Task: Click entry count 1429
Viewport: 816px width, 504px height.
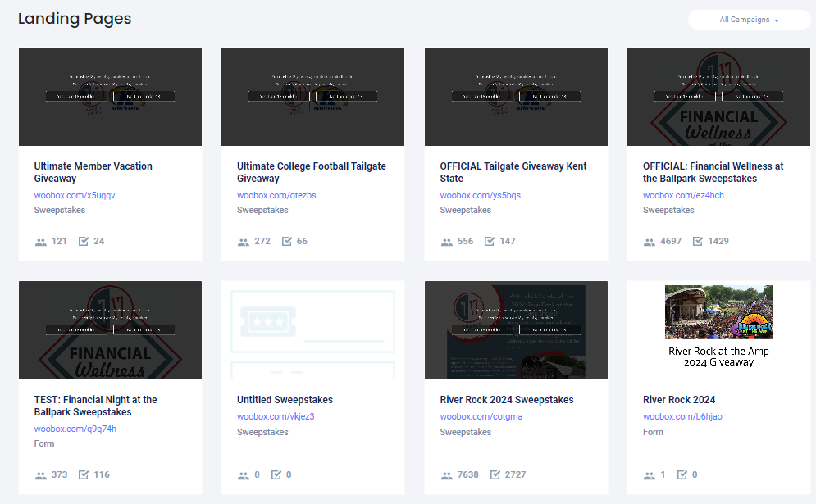Action: click(x=718, y=241)
